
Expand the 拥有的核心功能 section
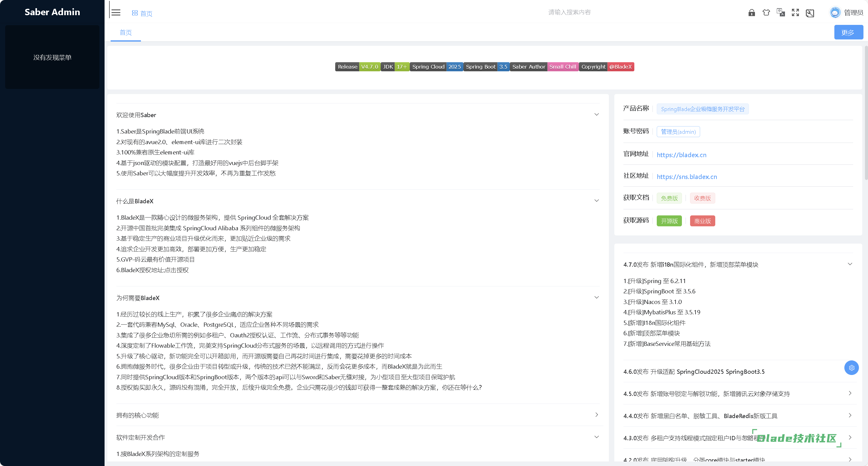point(596,415)
